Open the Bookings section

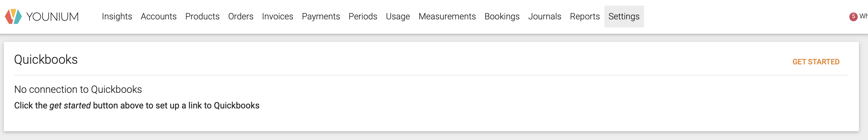pos(502,17)
